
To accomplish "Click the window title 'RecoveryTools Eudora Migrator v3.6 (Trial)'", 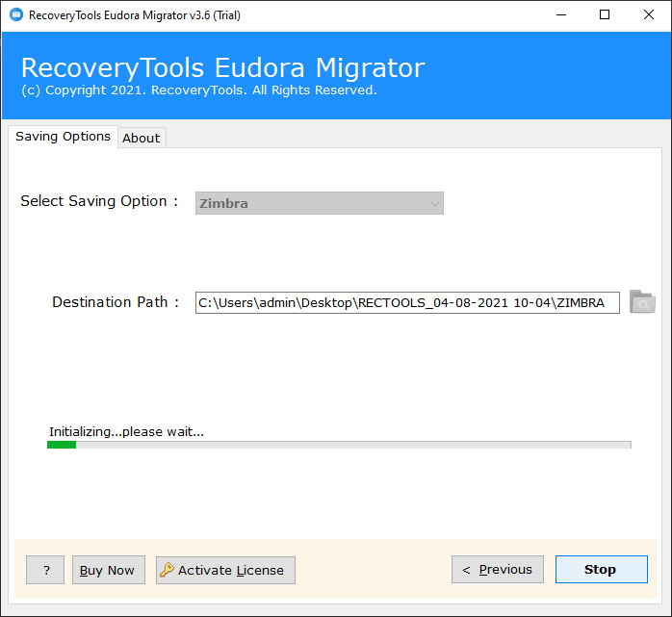I will (x=135, y=15).
